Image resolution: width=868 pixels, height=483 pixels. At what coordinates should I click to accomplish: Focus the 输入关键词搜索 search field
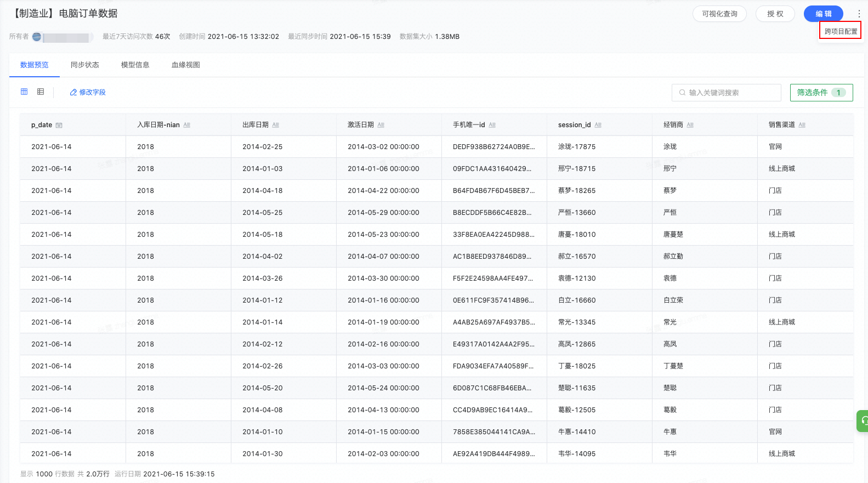(x=727, y=93)
